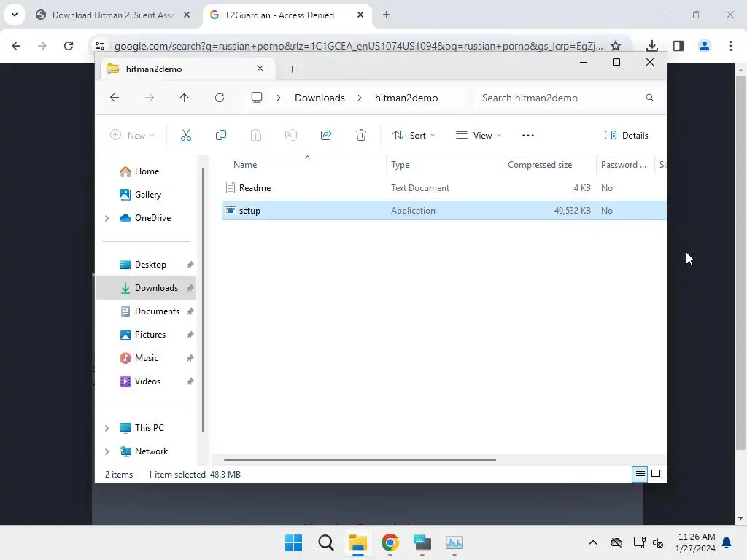This screenshot has height=560, width=747.
Task: Sort by Password column header
Action: point(624,165)
